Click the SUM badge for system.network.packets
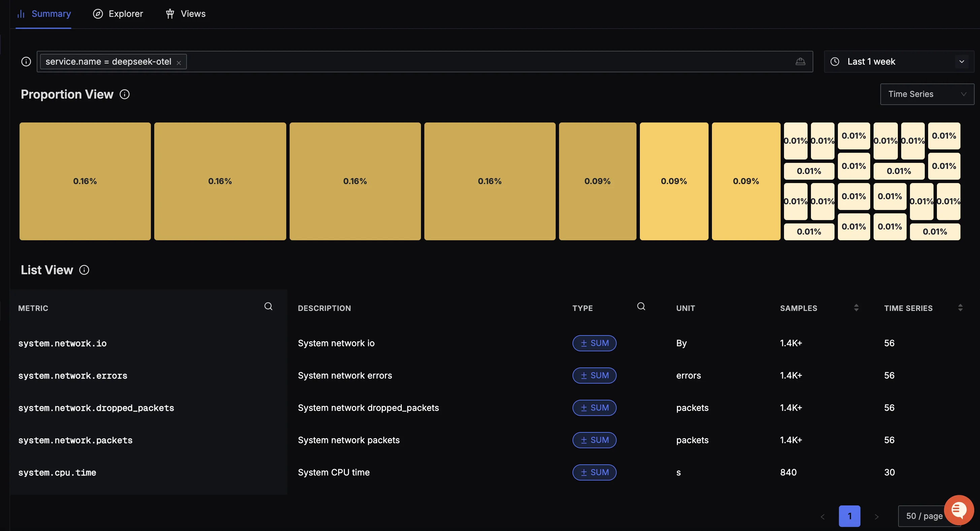980x531 pixels. click(594, 440)
